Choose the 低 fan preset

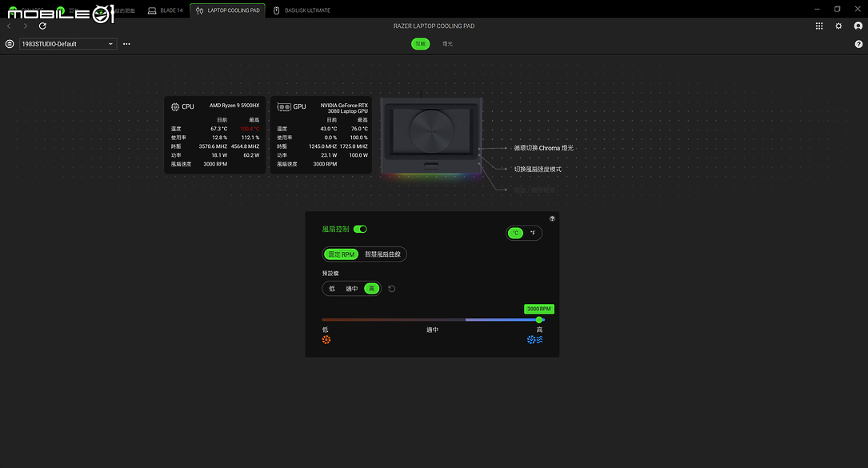[x=331, y=289]
